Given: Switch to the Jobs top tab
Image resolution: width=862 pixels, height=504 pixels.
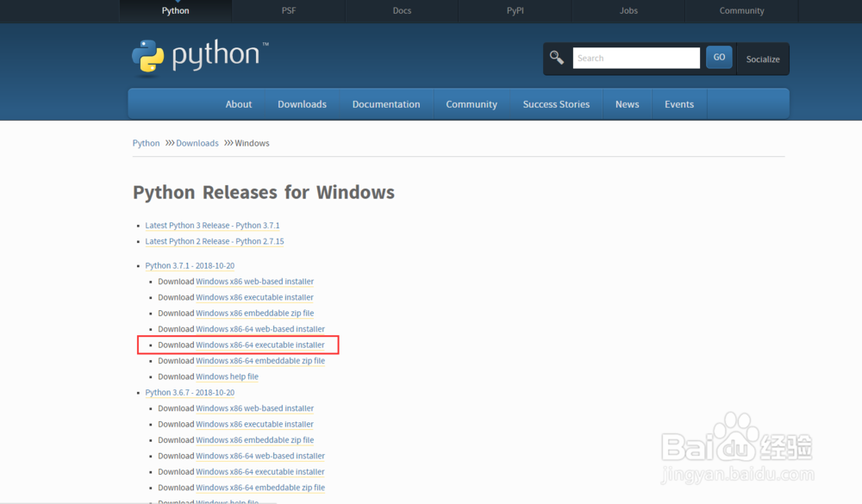Looking at the screenshot, I should click(628, 11).
